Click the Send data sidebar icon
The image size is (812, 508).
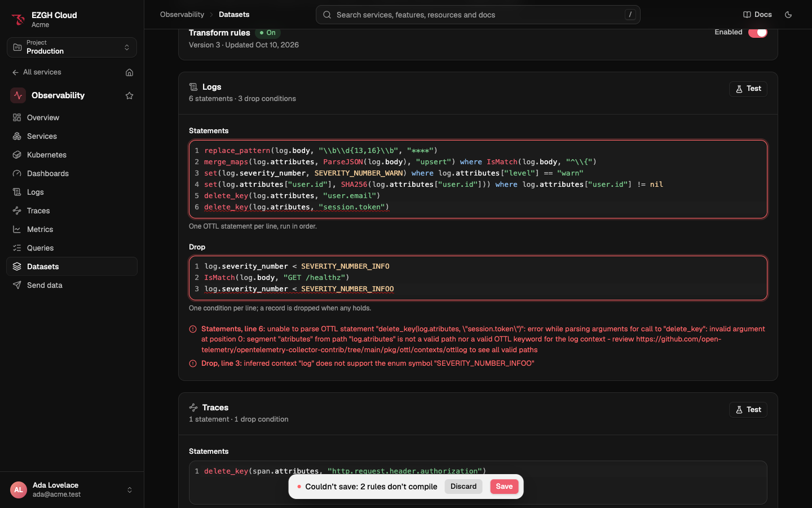tap(17, 285)
